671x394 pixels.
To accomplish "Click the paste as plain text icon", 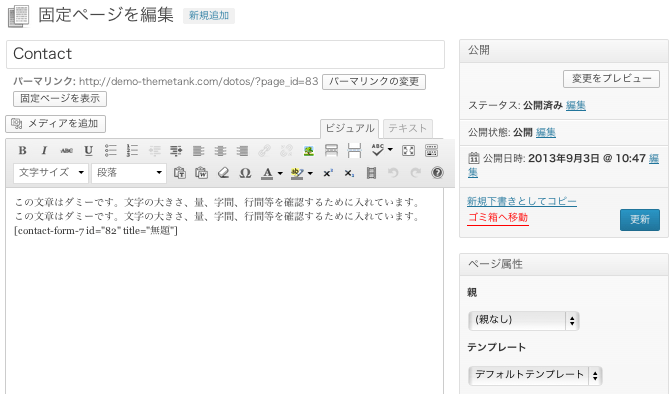I will [x=180, y=173].
